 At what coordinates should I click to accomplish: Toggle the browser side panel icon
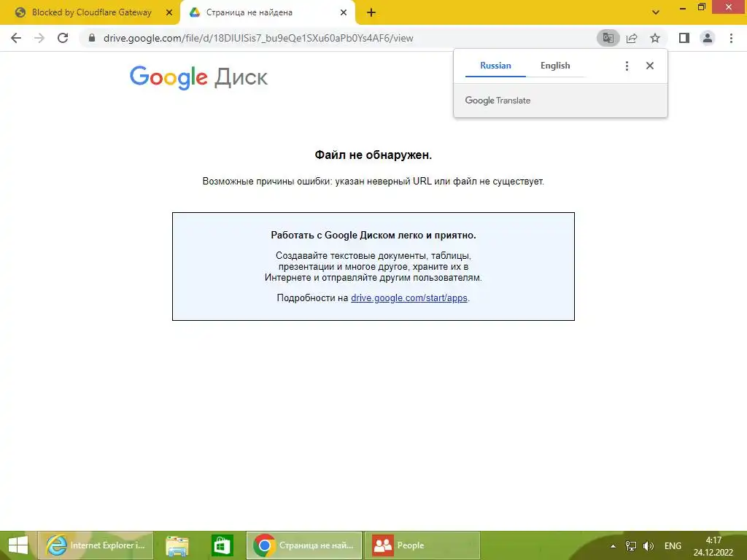pos(684,38)
